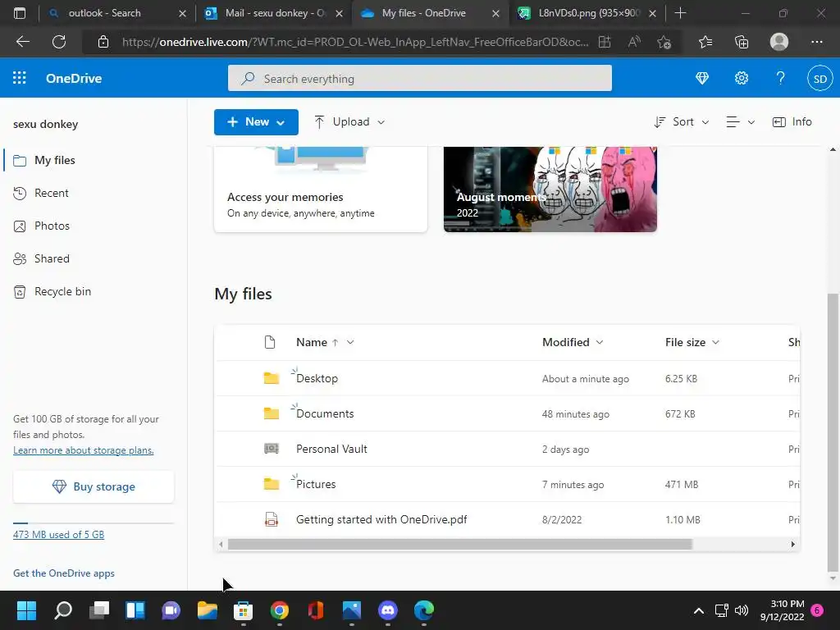The image size is (840, 630).
Task: Open a new browser tab
Action: pos(680,13)
